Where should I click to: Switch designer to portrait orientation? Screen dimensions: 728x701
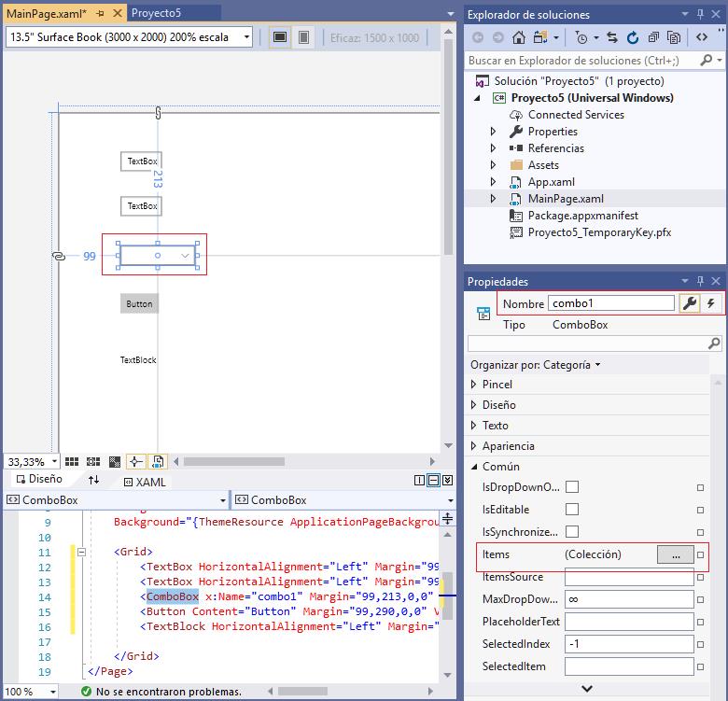tap(303, 37)
